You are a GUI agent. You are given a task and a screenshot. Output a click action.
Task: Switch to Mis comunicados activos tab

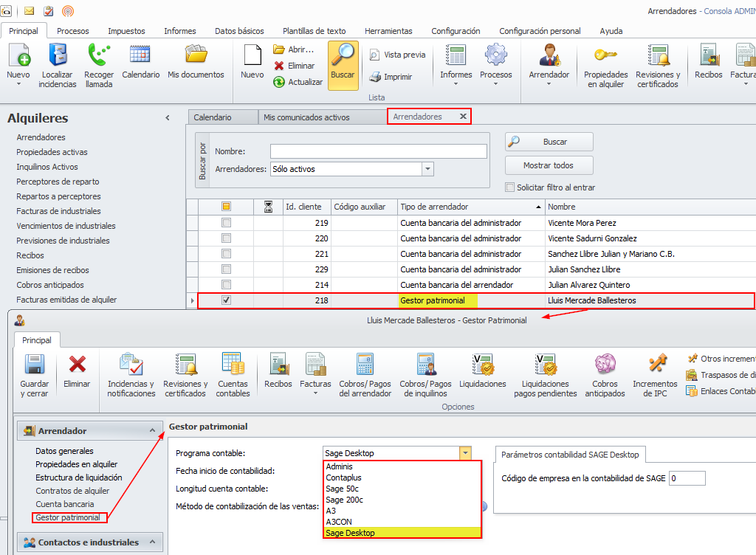[306, 117]
